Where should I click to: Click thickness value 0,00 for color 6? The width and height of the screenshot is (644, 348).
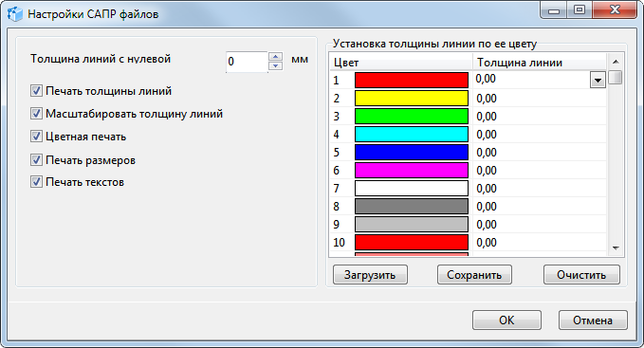coord(487,171)
